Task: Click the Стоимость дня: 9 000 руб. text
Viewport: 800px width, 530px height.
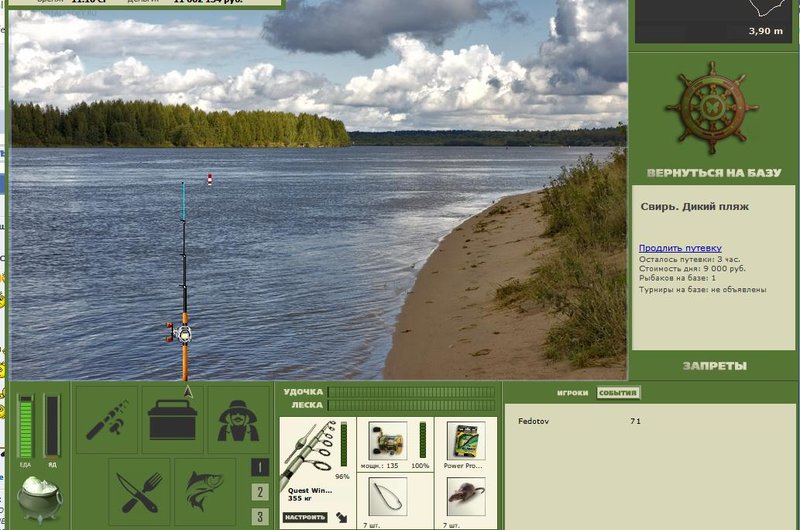Action: click(692, 268)
